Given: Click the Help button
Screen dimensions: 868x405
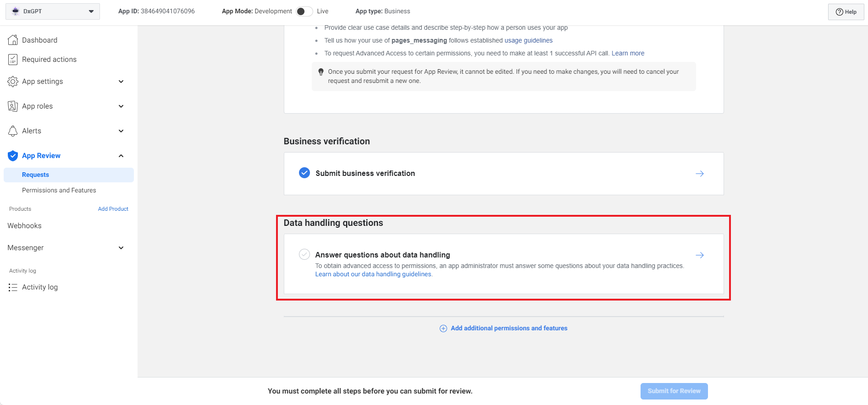Looking at the screenshot, I should [846, 12].
